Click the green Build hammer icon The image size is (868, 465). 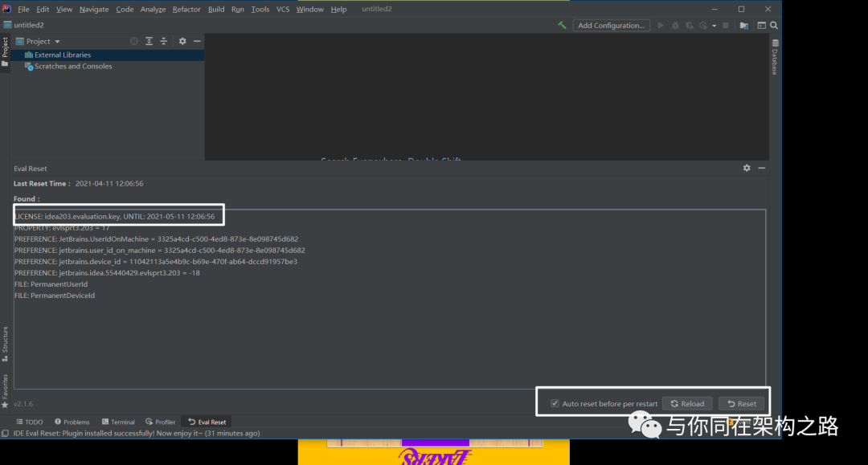coord(562,26)
